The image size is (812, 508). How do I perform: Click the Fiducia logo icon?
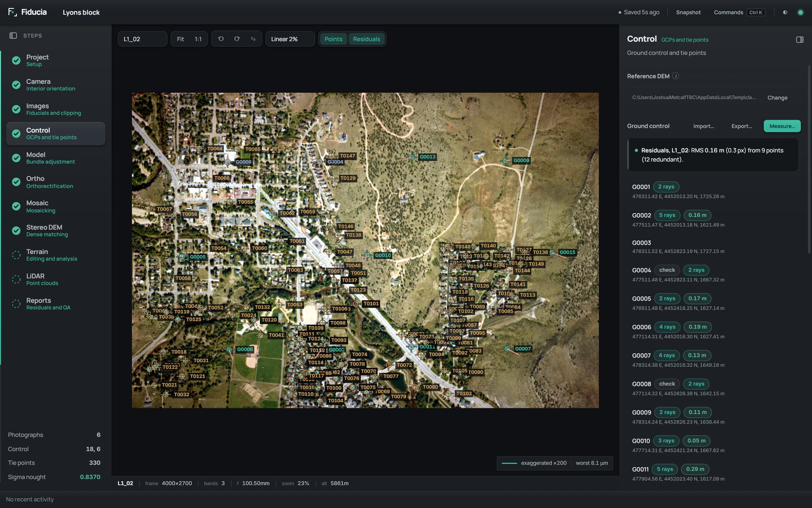pos(13,12)
